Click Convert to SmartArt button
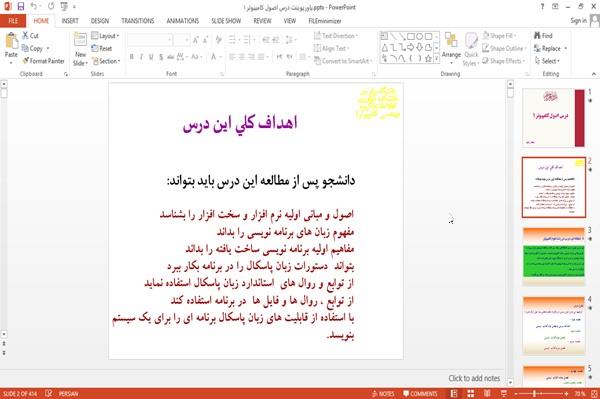This screenshot has width=600, height=399. 343,61
